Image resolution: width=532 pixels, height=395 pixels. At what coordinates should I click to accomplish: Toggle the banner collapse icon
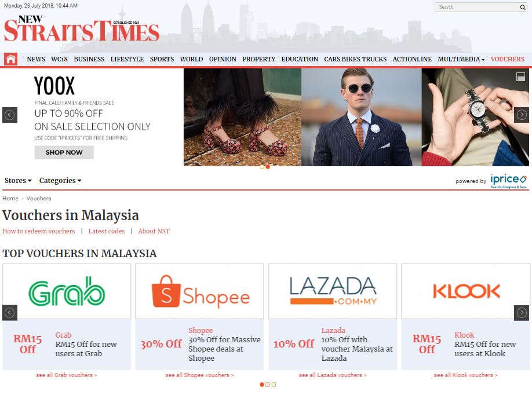point(520,77)
